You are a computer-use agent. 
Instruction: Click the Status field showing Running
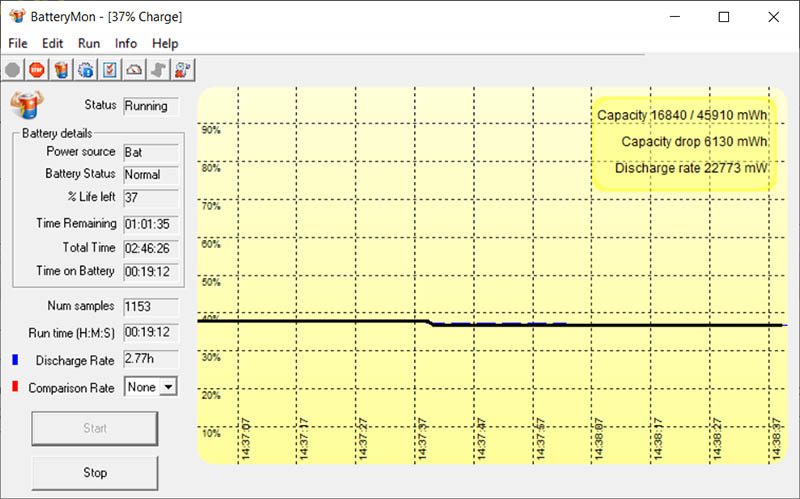point(151,106)
